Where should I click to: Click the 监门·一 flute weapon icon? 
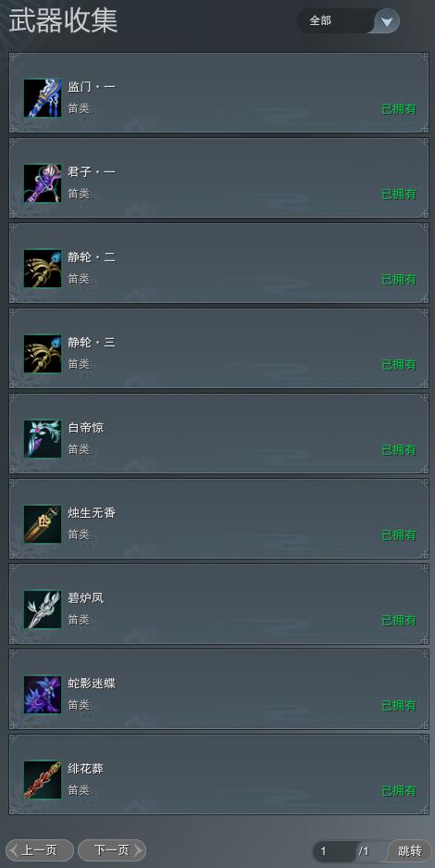click(43, 98)
